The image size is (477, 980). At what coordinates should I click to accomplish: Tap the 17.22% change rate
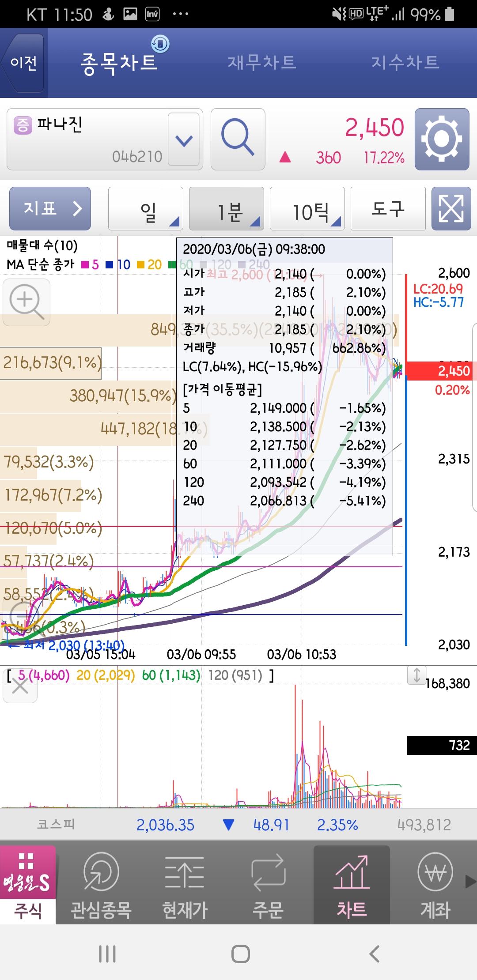tap(384, 158)
